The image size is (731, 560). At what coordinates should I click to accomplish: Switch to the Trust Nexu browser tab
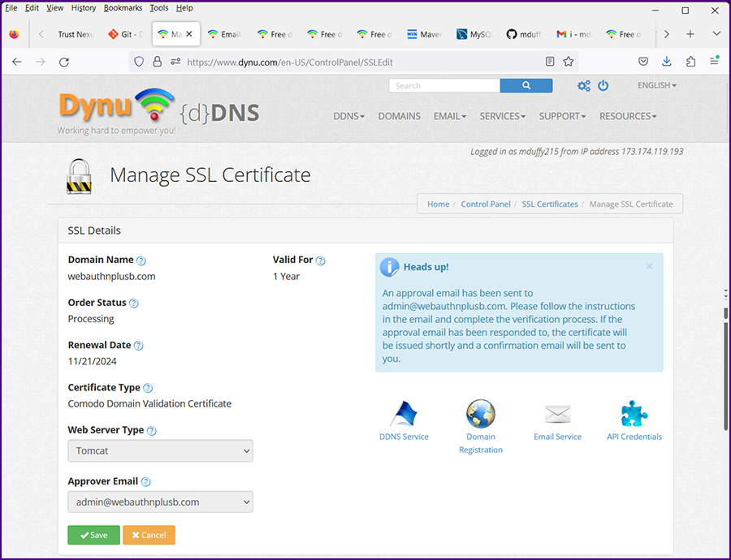click(76, 34)
